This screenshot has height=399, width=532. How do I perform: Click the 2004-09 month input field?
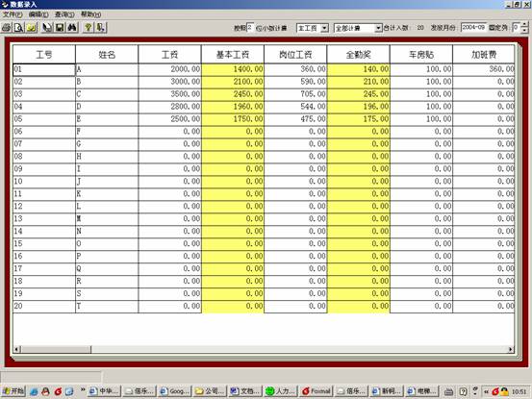(473, 27)
